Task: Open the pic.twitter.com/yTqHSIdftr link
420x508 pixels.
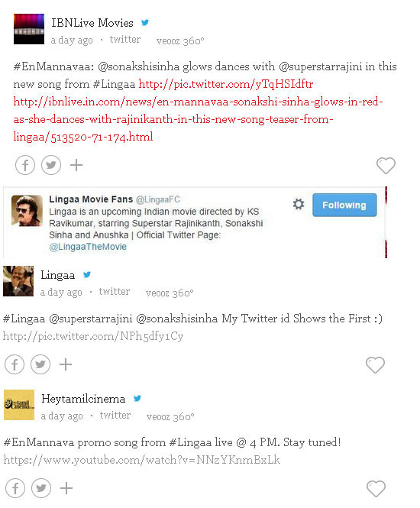Action: point(226,84)
